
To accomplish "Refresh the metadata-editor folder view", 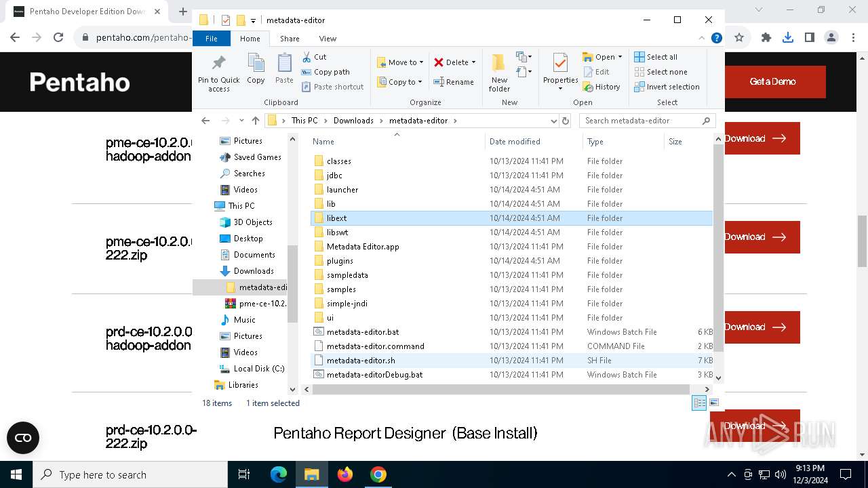I will pos(566,121).
